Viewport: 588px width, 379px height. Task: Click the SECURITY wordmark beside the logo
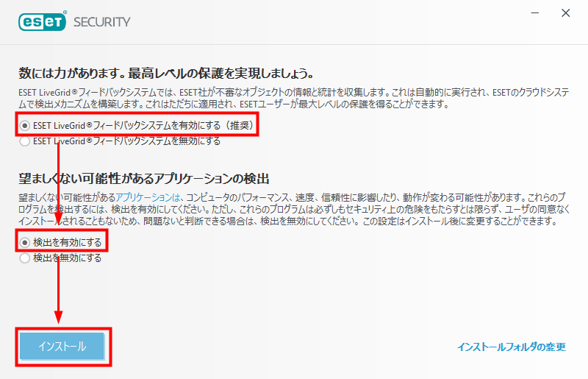click(102, 22)
